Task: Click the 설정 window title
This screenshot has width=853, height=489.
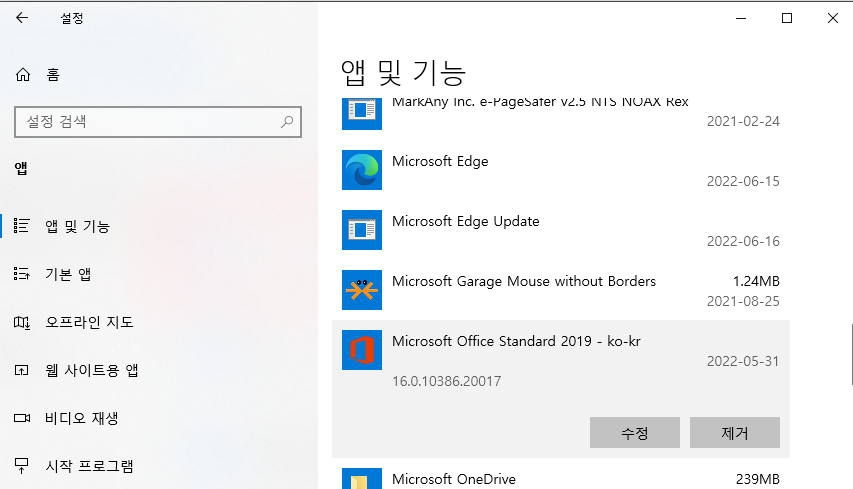Action: coord(72,18)
